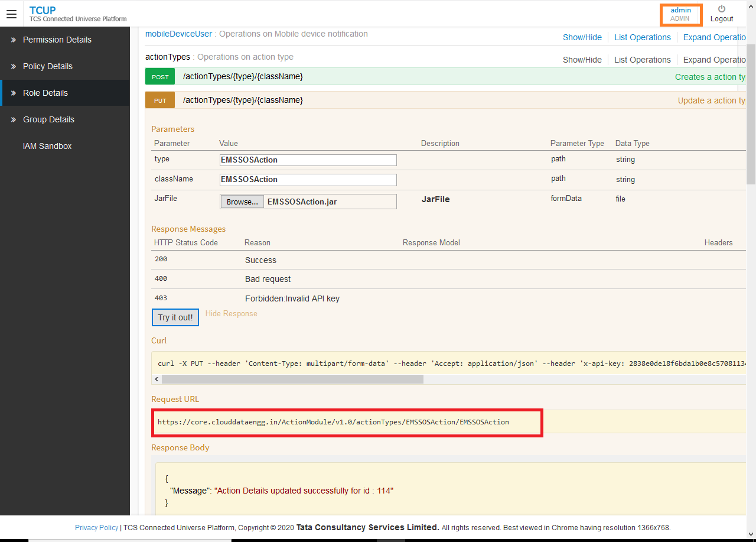Screen dimensions: 756x542
Task: Click the EMSSOSAction.jar file name
Action: [x=302, y=202]
